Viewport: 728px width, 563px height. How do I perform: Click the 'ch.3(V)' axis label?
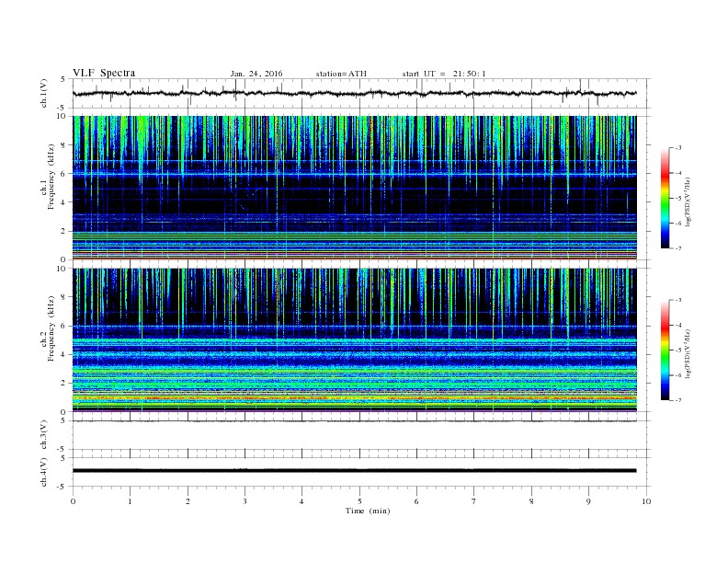click(x=44, y=435)
